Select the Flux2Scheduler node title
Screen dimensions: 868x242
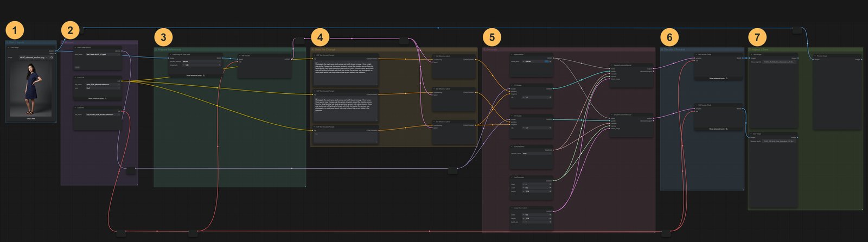519,177
